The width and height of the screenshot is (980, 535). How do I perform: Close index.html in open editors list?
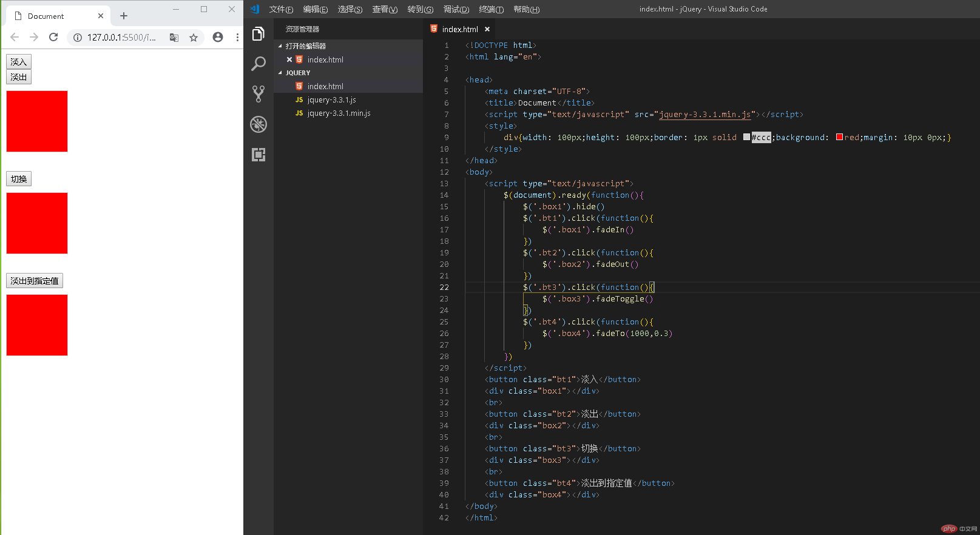[289, 59]
